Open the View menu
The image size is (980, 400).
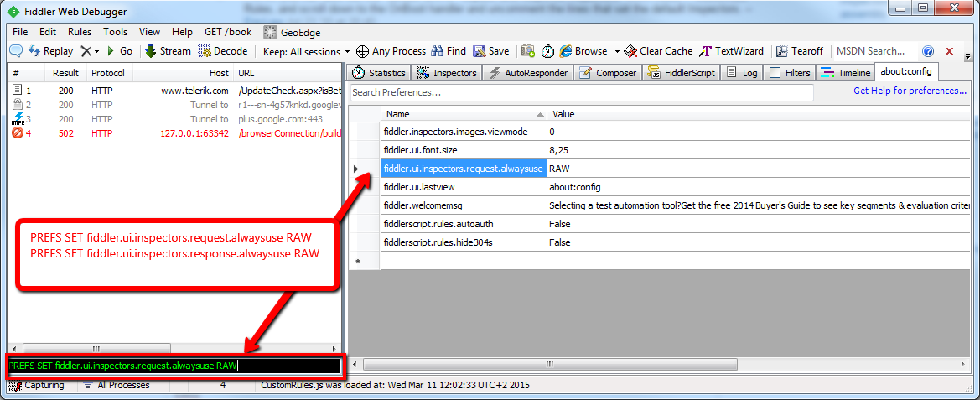[x=149, y=32]
